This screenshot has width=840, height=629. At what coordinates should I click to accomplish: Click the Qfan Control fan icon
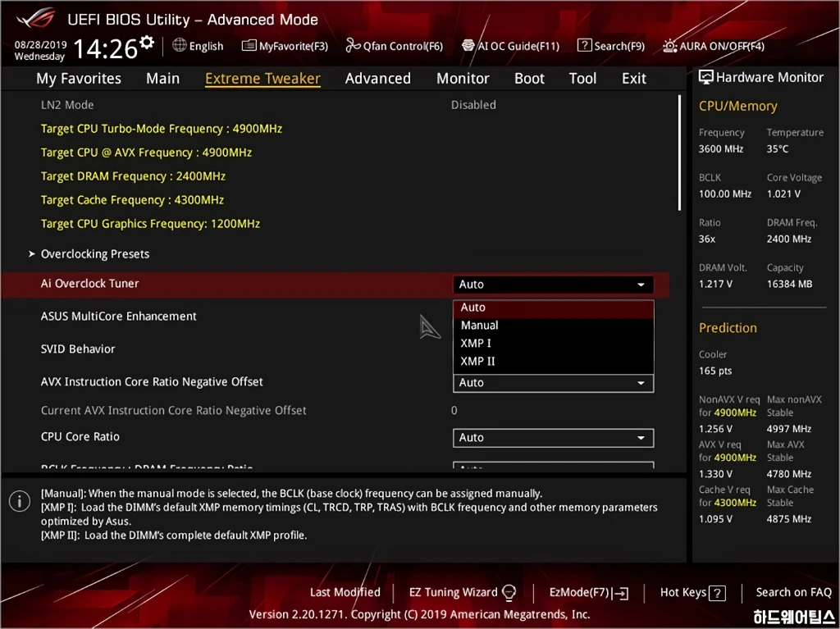coord(353,46)
